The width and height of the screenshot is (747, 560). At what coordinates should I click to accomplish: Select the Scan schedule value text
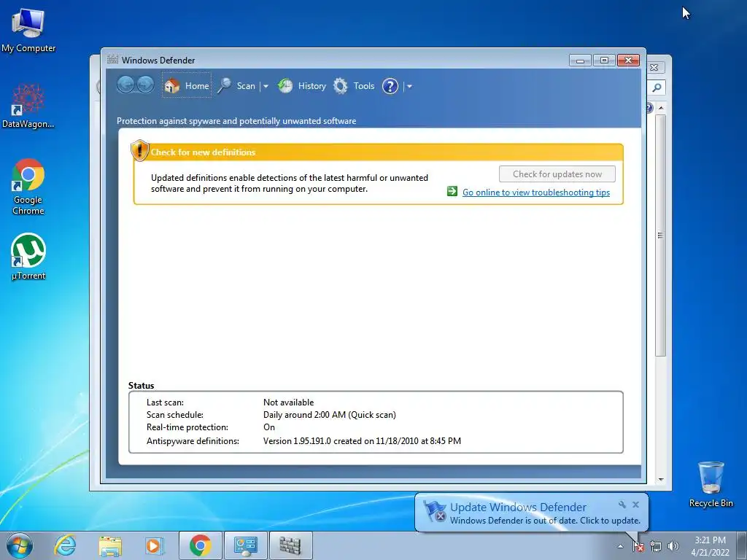(330, 415)
